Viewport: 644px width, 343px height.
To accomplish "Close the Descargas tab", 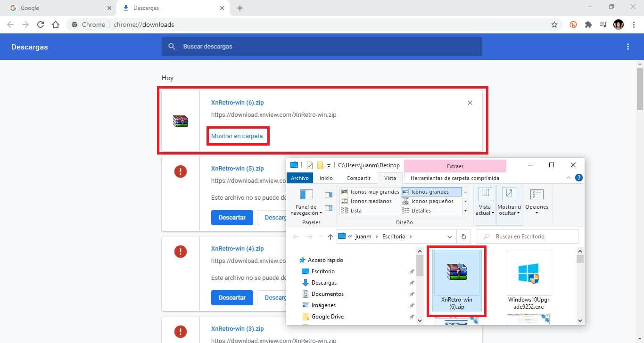I will pos(222,8).
